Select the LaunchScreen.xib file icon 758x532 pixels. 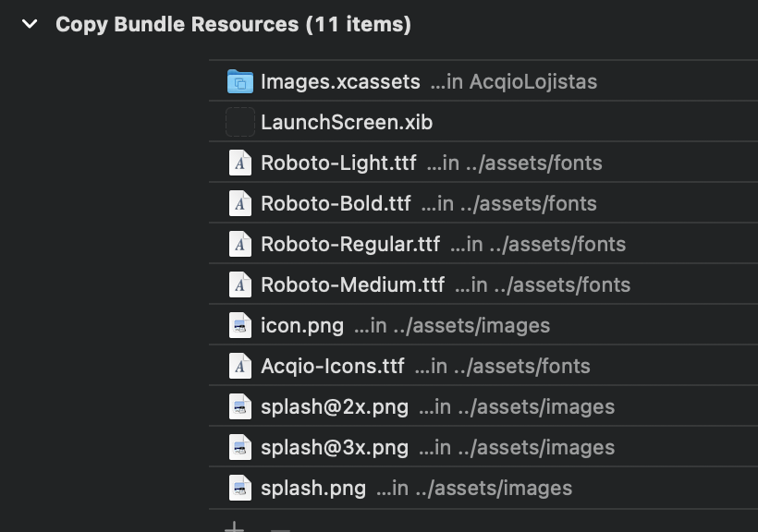tap(240, 122)
